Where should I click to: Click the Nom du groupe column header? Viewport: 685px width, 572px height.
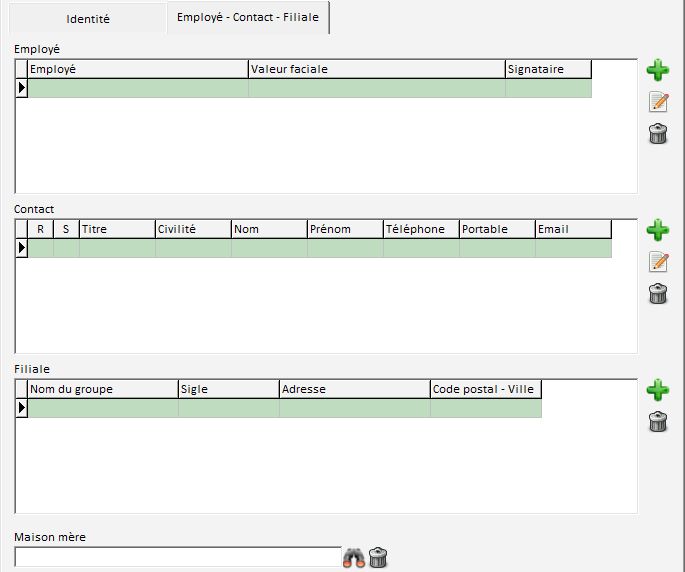[x=102, y=389]
